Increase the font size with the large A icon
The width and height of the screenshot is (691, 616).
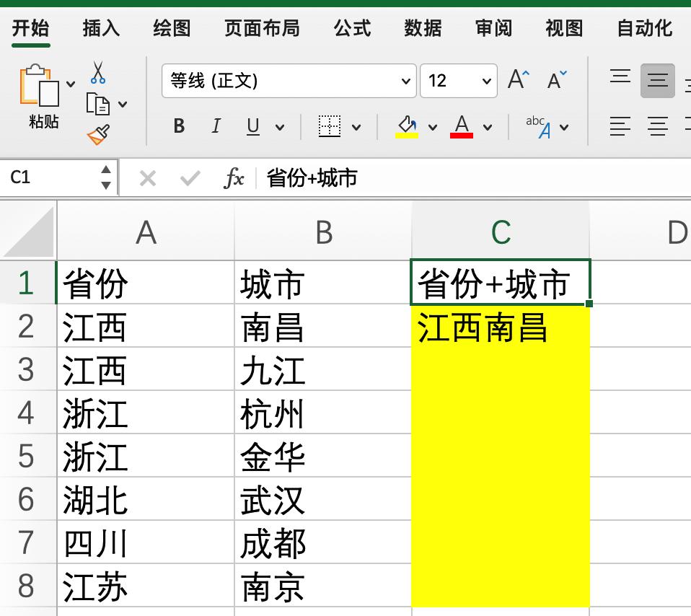click(518, 79)
